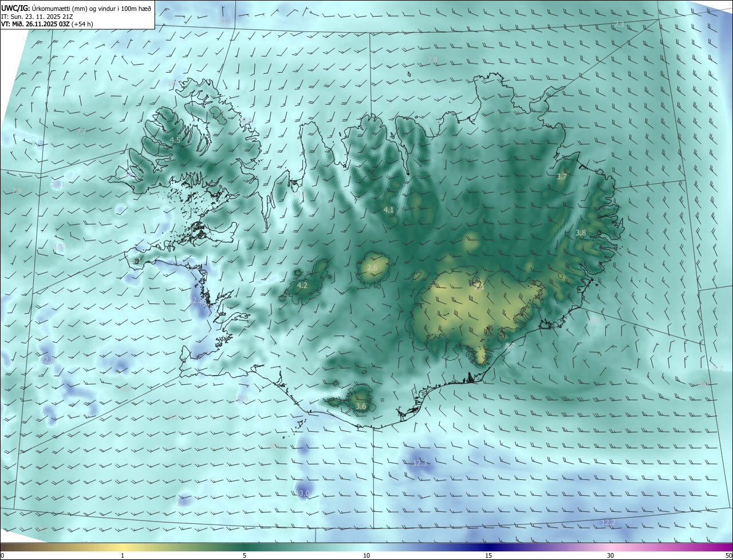Click the 'VT: Mið. 26.11.2025 03Z' line
Viewport: 733px width, 560px height.
[36, 24]
